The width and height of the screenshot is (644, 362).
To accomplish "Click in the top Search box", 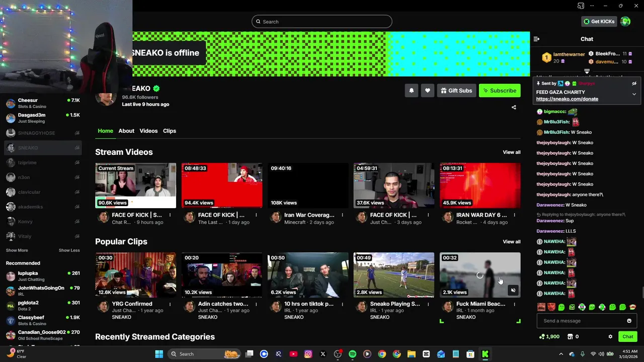I will pos(322,22).
